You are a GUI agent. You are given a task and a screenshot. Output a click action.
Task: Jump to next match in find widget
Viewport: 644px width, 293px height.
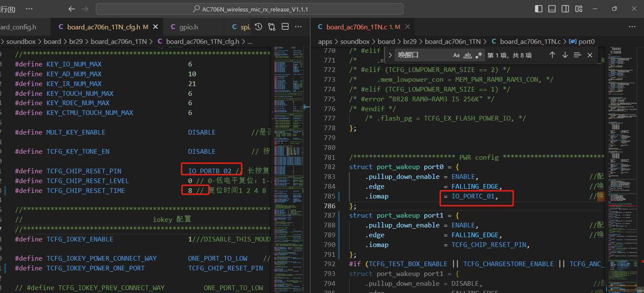pos(565,55)
